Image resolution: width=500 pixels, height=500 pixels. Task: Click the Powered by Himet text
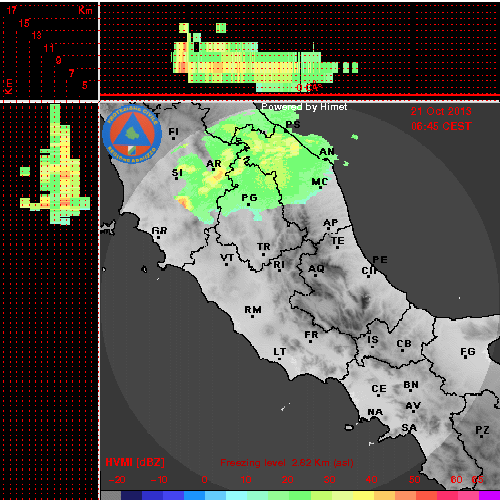click(x=304, y=107)
